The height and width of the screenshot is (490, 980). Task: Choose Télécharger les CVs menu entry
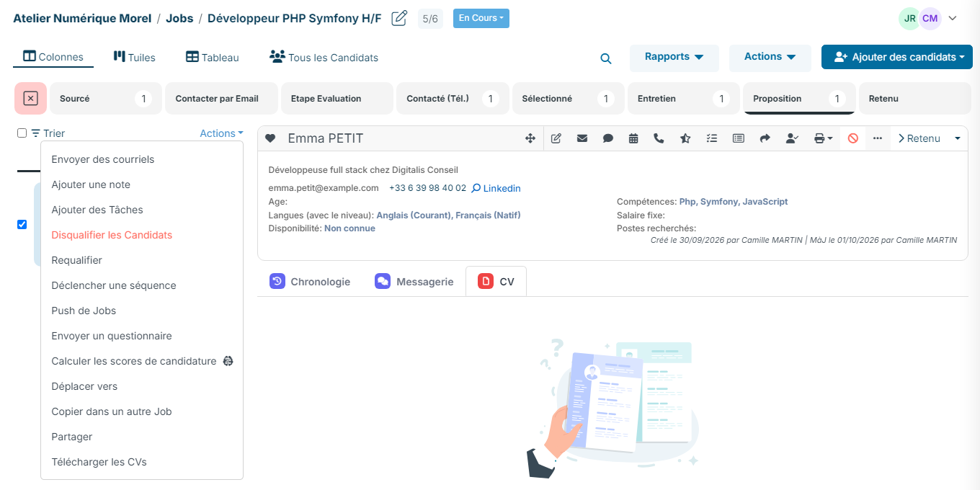coord(99,462)
